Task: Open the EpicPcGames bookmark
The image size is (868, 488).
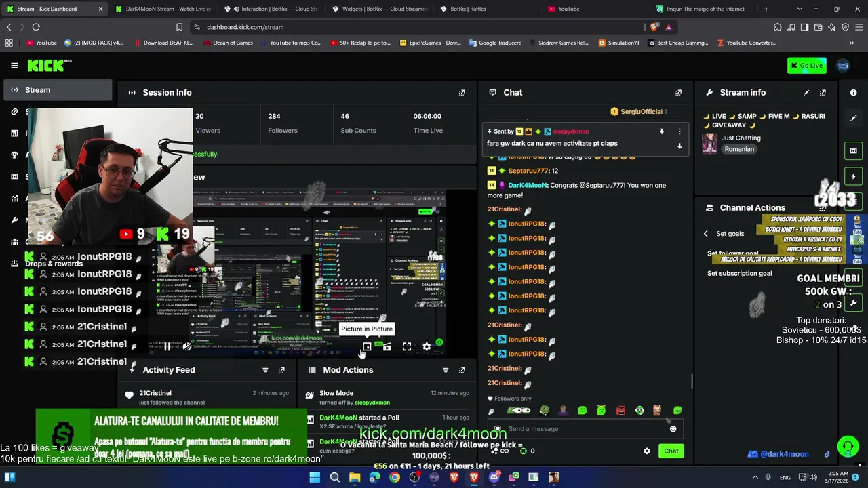Action: tap(429, 43)
